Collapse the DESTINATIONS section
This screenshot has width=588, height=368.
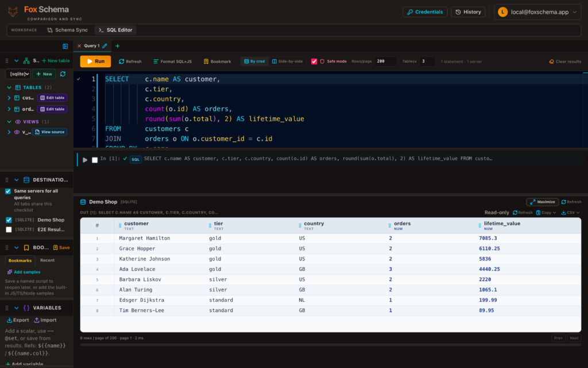(17, 180)
